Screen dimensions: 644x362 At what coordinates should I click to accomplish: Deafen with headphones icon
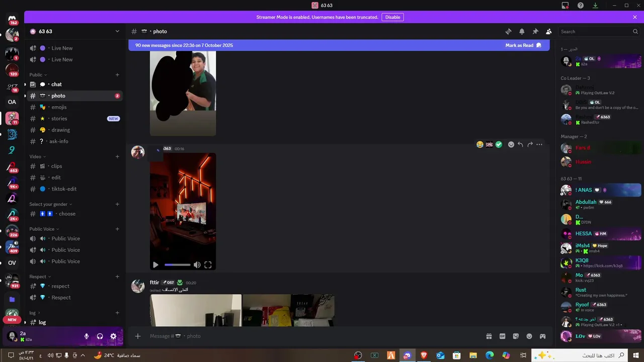[100, 336]
